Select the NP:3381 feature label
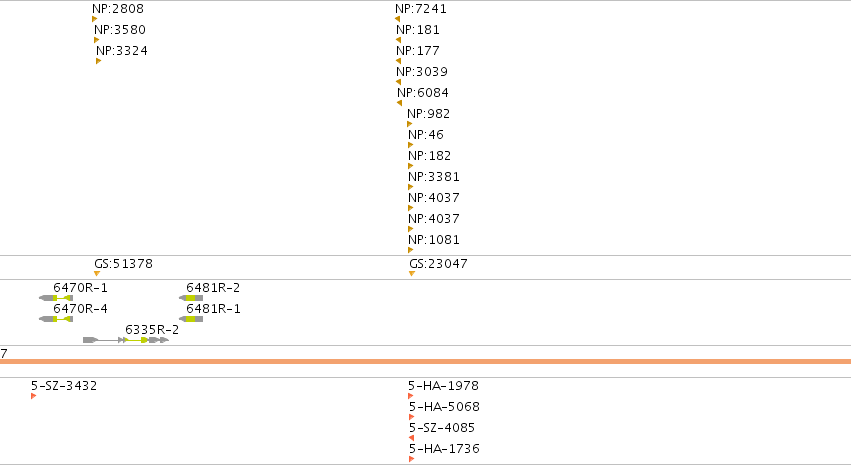This screenshot has height=465, width=851. click(434, 177)
